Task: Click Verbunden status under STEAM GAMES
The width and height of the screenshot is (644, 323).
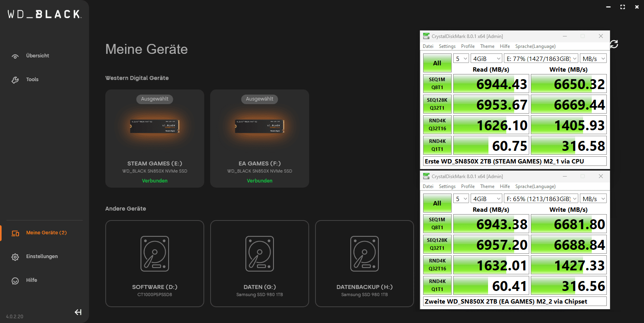Action: click(x=155, y=181)
